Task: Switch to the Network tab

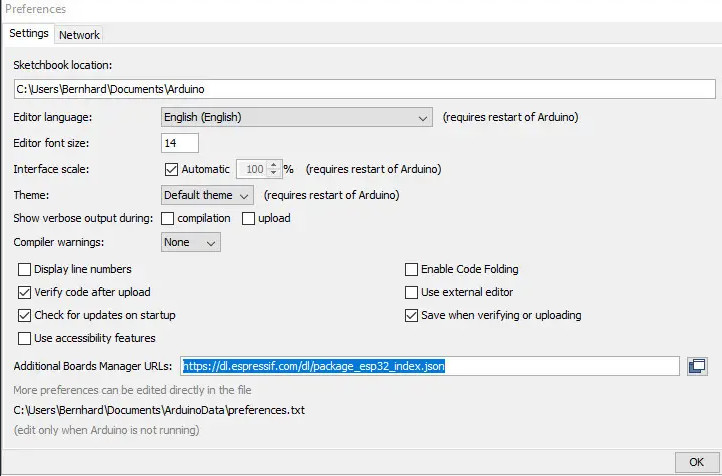Action: tap(79, 34)
